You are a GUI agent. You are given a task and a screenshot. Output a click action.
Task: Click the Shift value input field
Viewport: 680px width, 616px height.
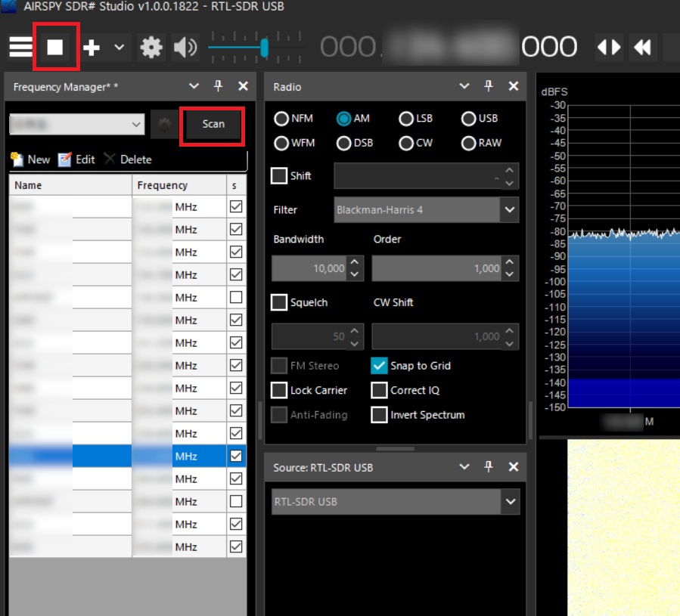click(418, 175)
